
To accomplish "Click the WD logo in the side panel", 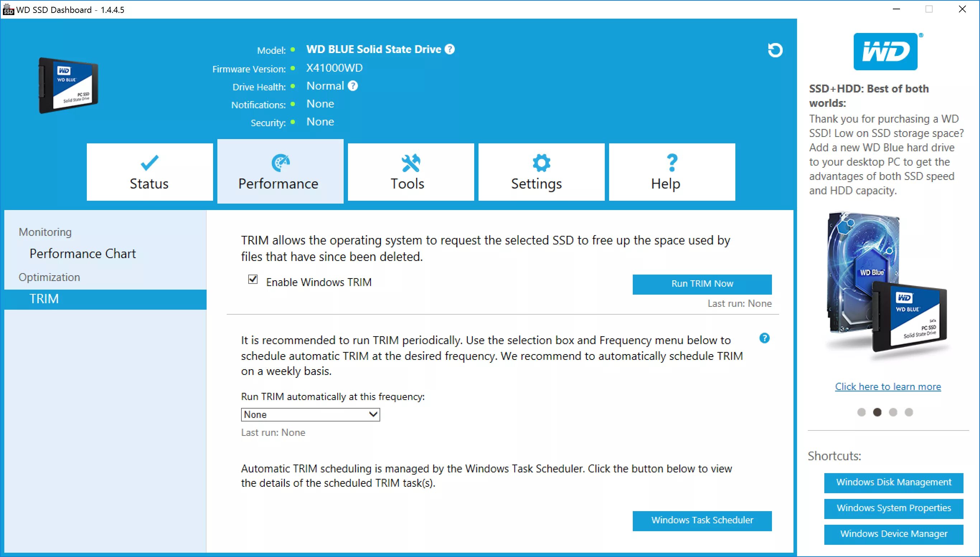I will click(885, 52).
